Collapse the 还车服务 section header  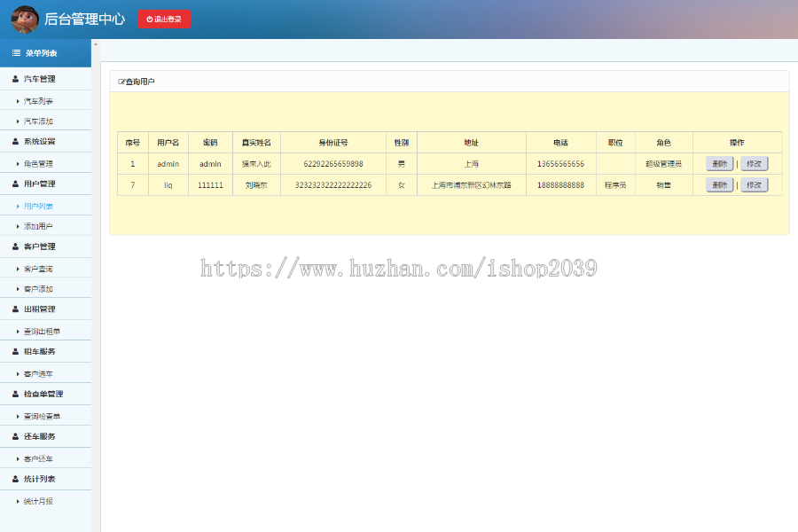45,436
